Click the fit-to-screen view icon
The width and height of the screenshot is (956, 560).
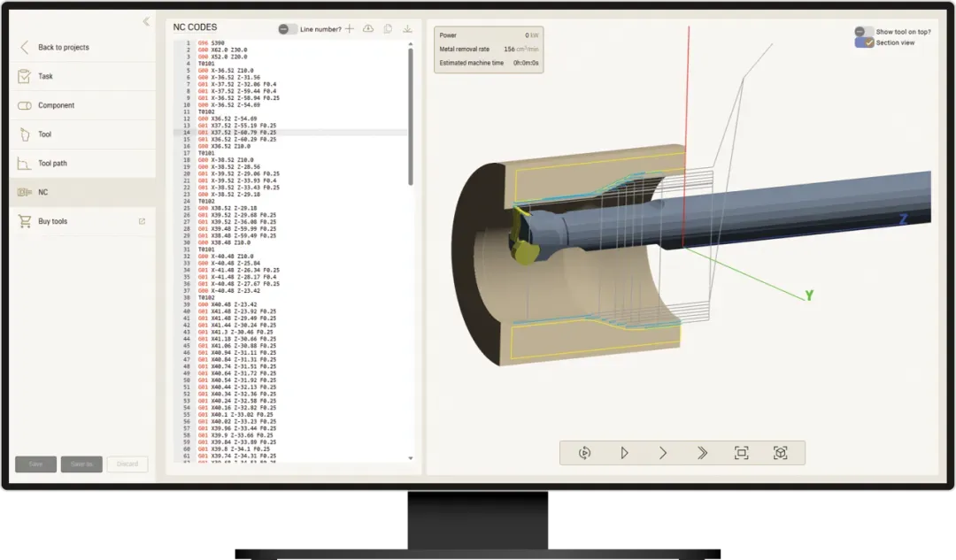click(x=742, y=453)
